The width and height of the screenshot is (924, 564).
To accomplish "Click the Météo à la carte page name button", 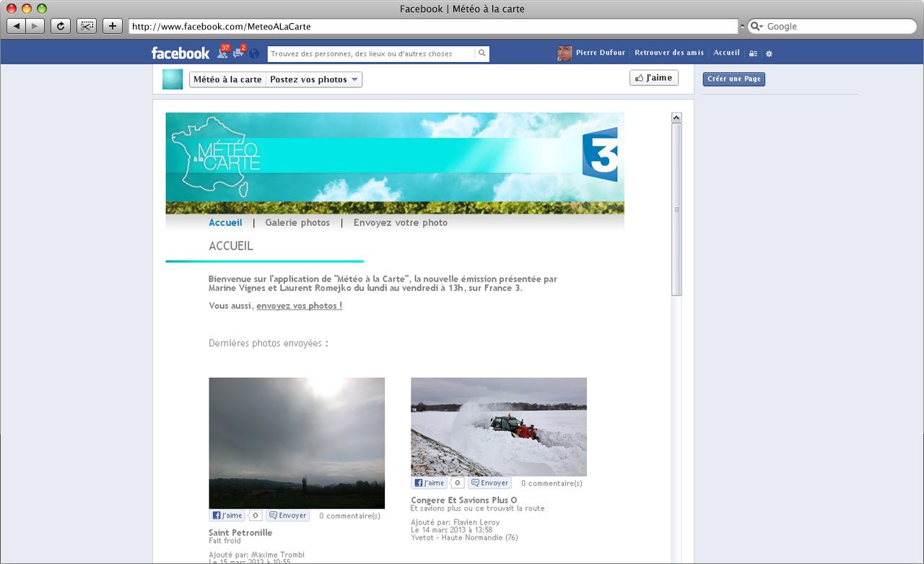I will click(227, 79).
